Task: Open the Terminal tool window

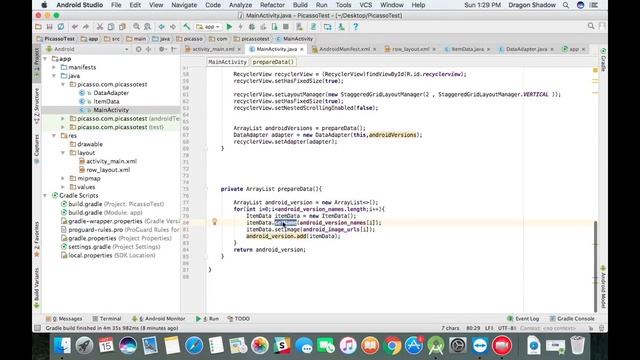Action: [x=107, y=319]
